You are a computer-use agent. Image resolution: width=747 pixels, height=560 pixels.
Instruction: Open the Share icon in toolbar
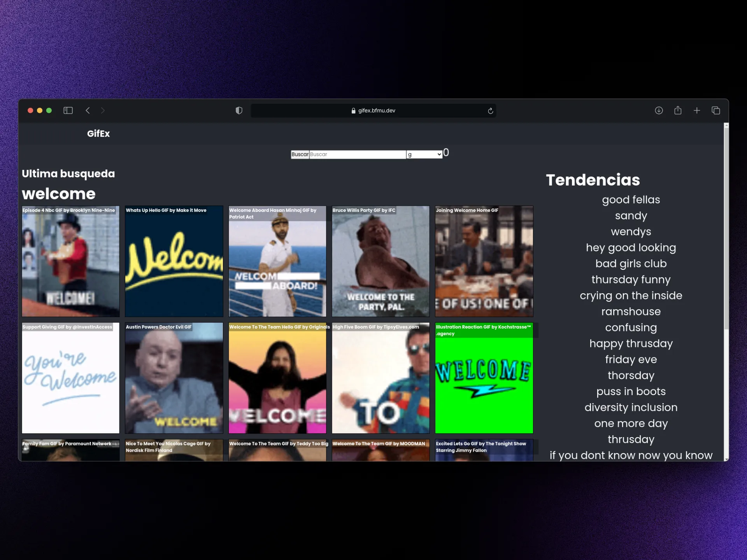coord(678,110)
